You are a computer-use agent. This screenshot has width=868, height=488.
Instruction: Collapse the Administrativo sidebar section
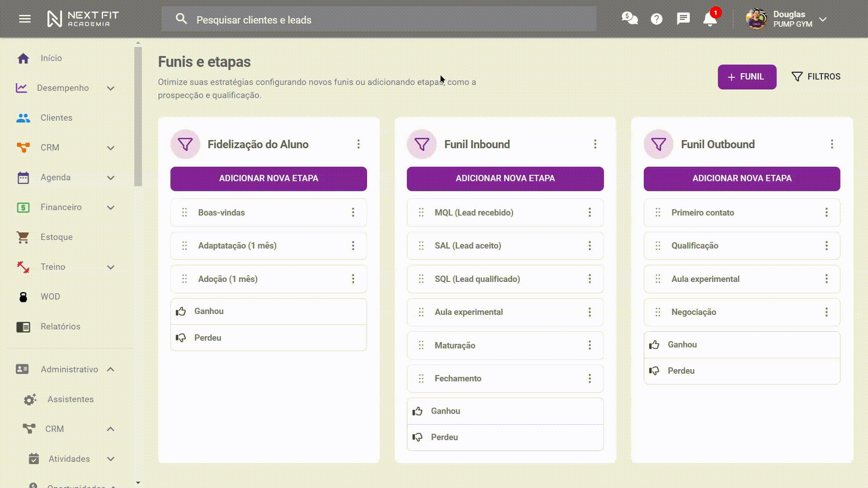(111, 370)
